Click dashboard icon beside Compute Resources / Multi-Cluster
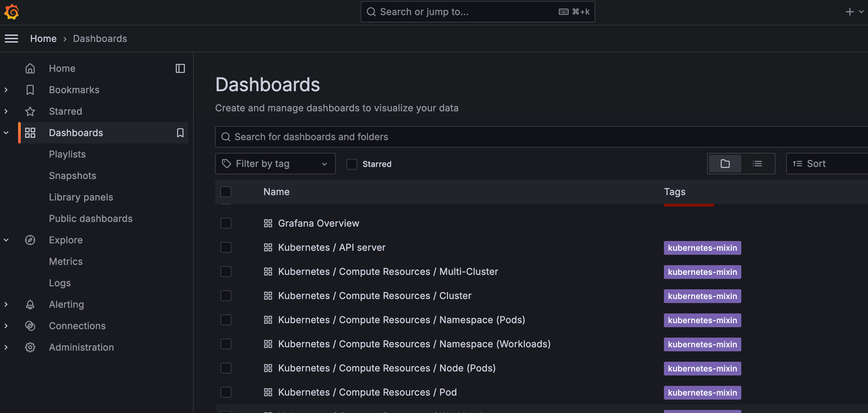Image resolution: width=868 pixels, height=413 pixels. point(268,272)
